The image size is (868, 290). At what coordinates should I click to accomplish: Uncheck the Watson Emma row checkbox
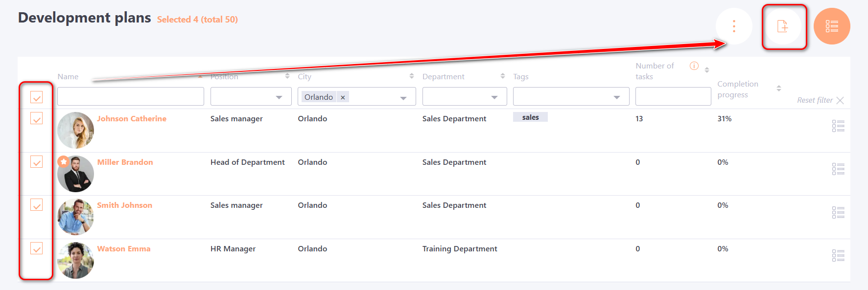(x=37, y=248)
